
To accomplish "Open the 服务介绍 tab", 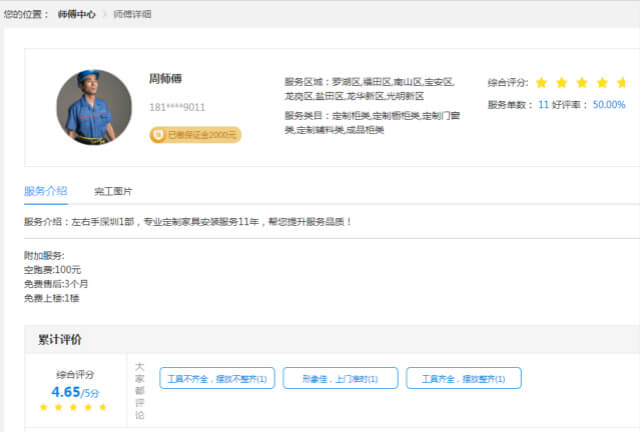I will (46, 190).
